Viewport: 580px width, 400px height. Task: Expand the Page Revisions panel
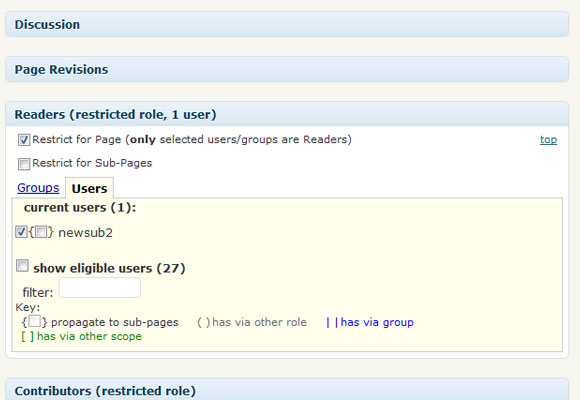pos(287,70)
